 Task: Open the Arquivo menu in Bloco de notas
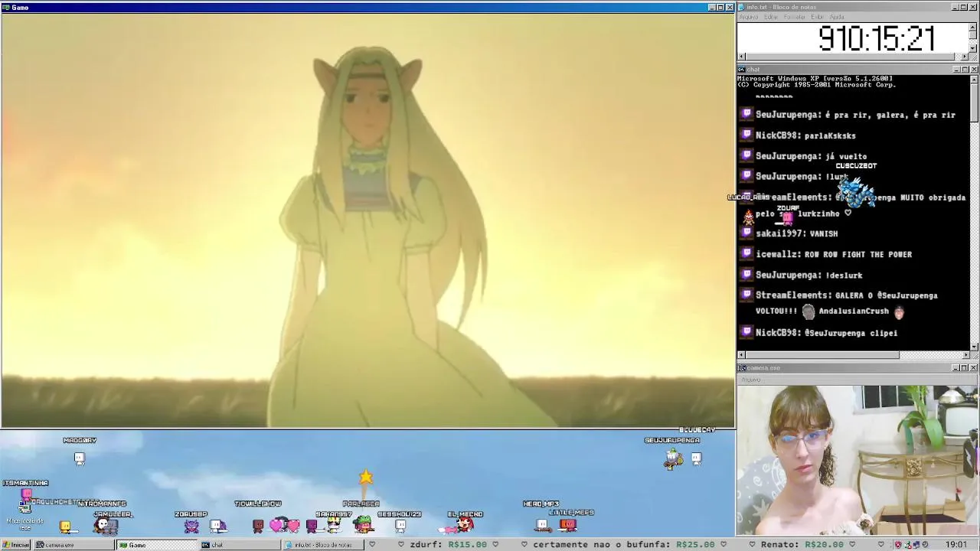tap(749, 17)
